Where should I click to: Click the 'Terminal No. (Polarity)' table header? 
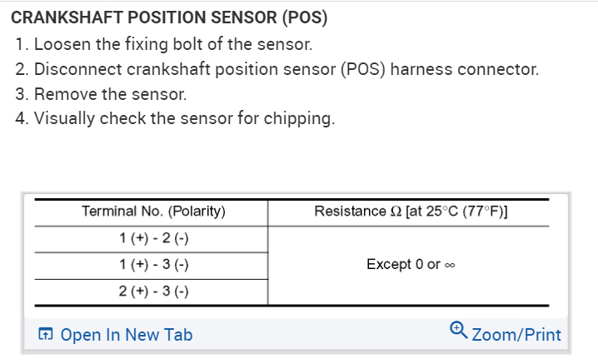tap(154, 212)
